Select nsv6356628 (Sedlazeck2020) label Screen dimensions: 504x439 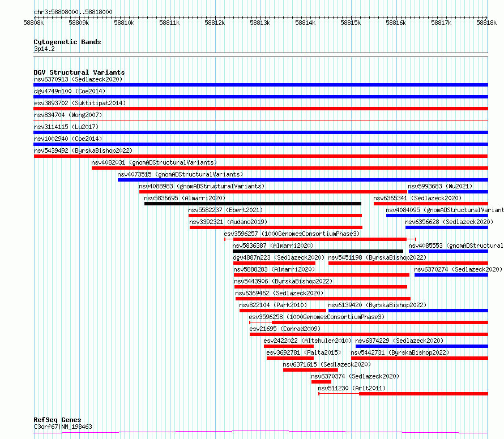449,222
